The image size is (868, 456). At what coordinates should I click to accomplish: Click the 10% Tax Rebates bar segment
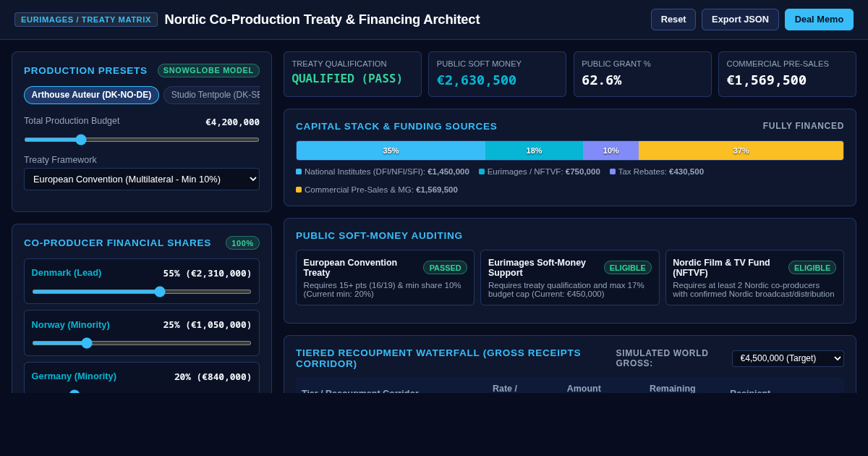(x=611, y=151)
